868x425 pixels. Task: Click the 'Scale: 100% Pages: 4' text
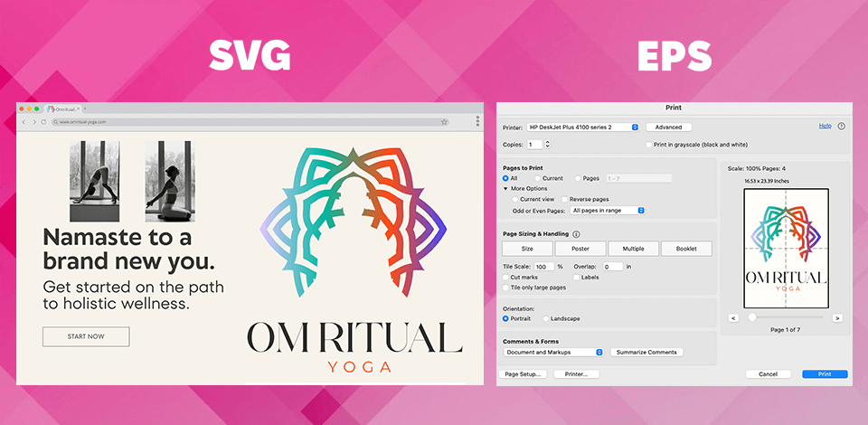[756, 169]
